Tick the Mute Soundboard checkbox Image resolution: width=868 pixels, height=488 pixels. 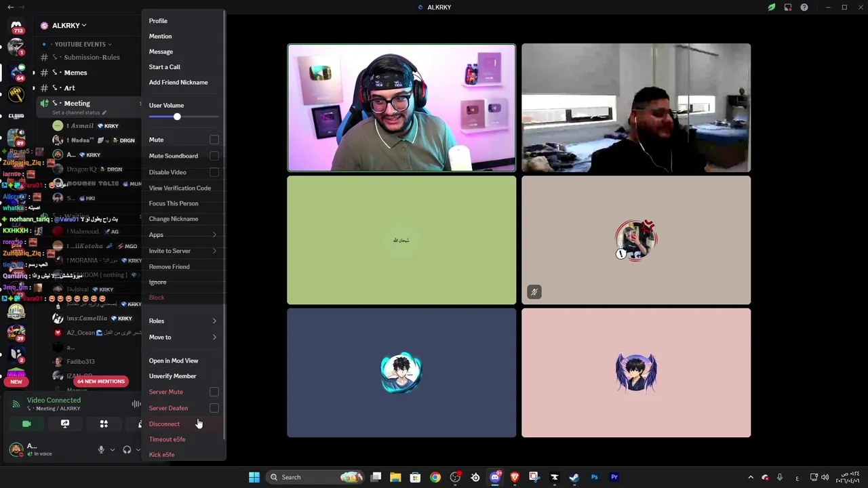pos(214,156)
